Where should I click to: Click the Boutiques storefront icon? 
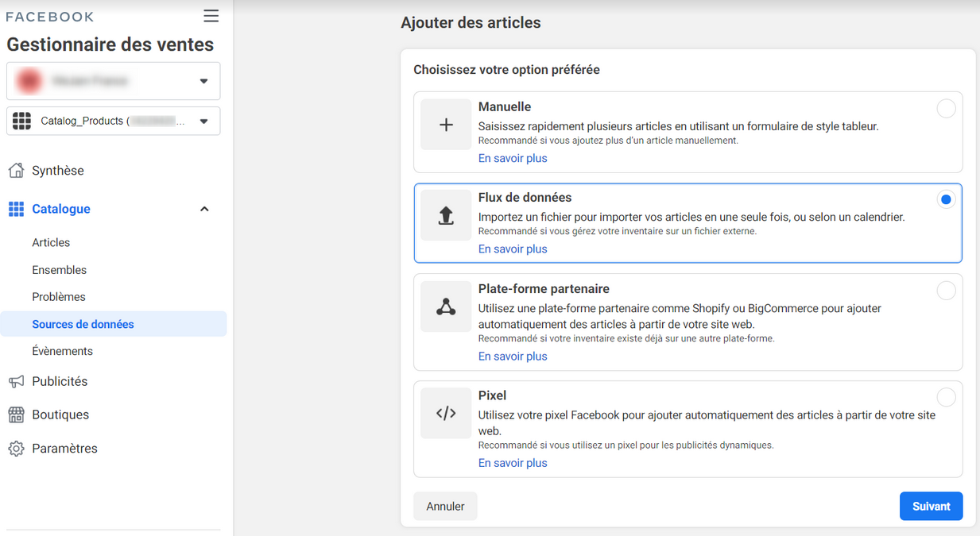(16, 415)
